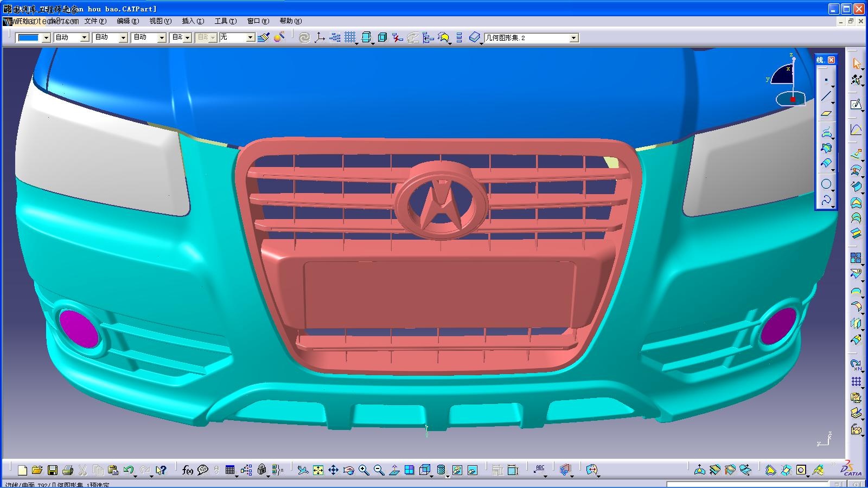Viewport: 868px width, 488px height.
Task: Create multi-view layout
Action: [410, 470]
